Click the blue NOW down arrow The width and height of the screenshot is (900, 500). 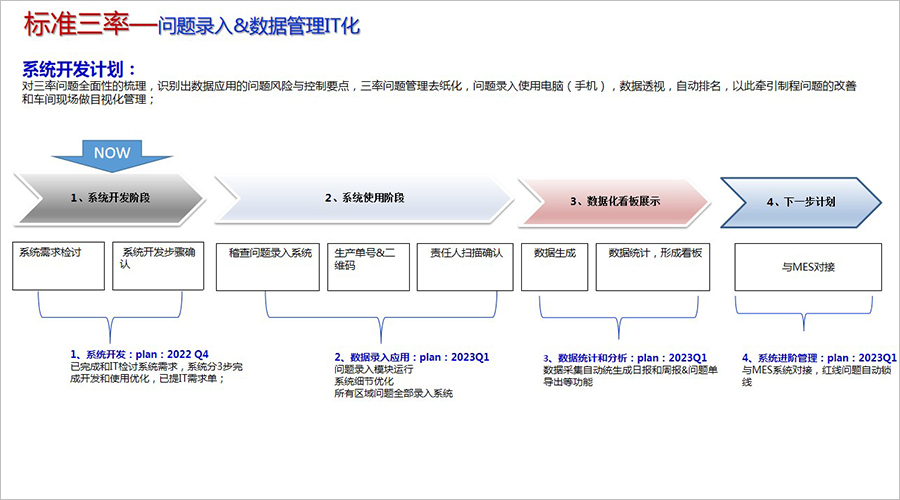click(x=112, y=156)
